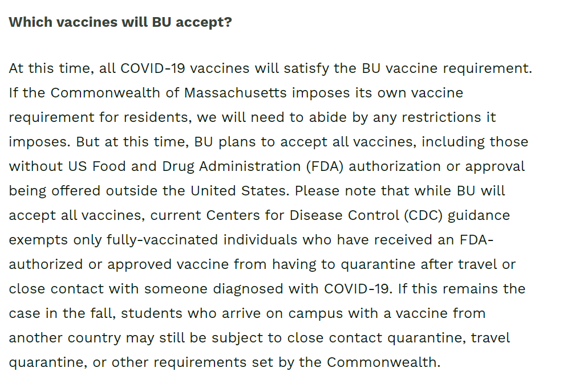Click the word 'exempts' at line start

point(38,240)
